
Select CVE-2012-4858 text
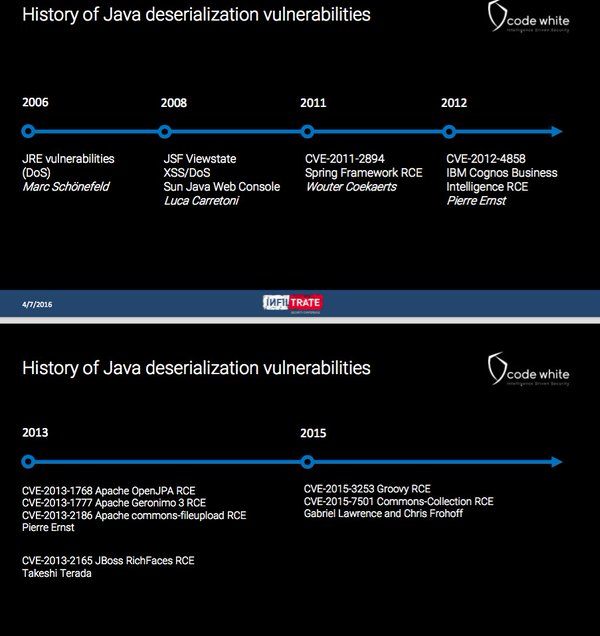486,159
